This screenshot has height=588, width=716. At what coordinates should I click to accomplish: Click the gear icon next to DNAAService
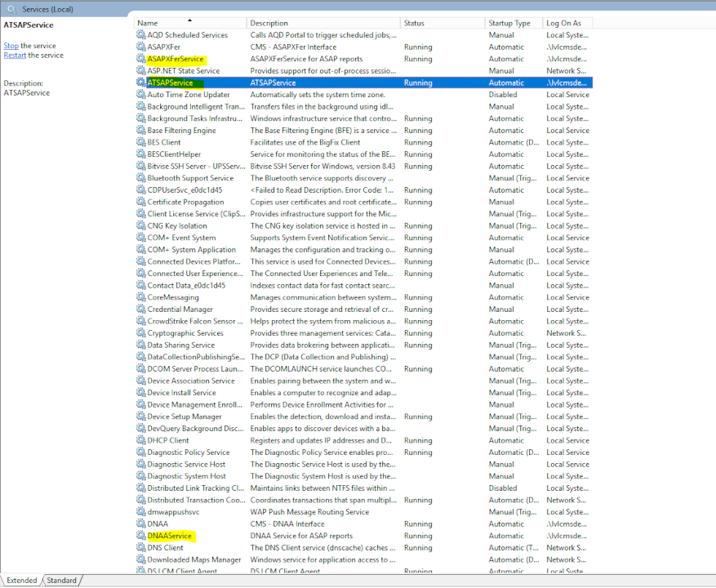[140, 535]
